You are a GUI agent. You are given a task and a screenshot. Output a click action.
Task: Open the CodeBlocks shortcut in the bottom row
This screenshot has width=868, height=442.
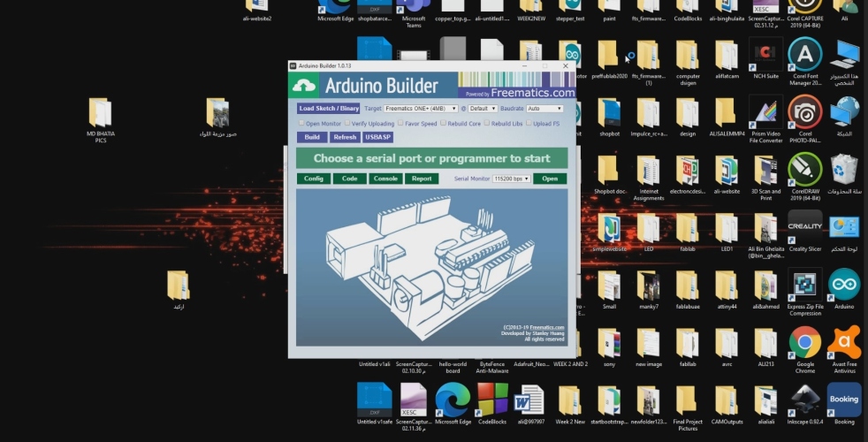coord(492,400)
